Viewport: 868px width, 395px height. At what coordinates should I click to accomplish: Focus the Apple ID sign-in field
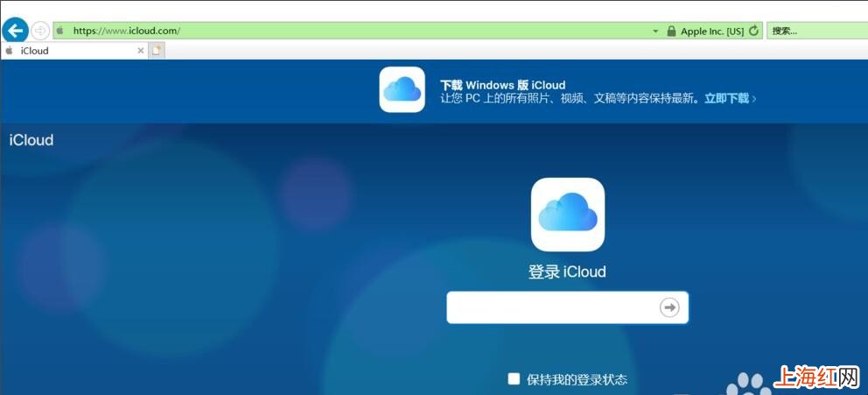click(x=567, y=307)
